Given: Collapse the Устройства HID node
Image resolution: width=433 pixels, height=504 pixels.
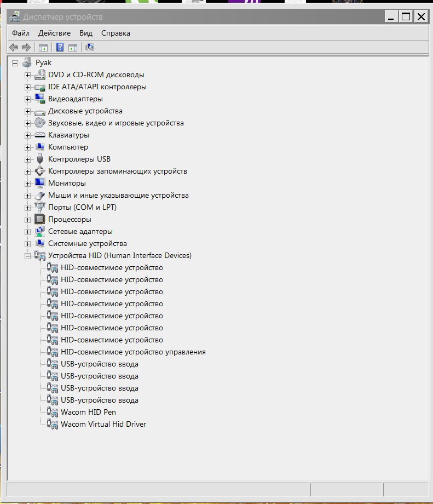Looking at the screenshot, I should click(27, 256).
